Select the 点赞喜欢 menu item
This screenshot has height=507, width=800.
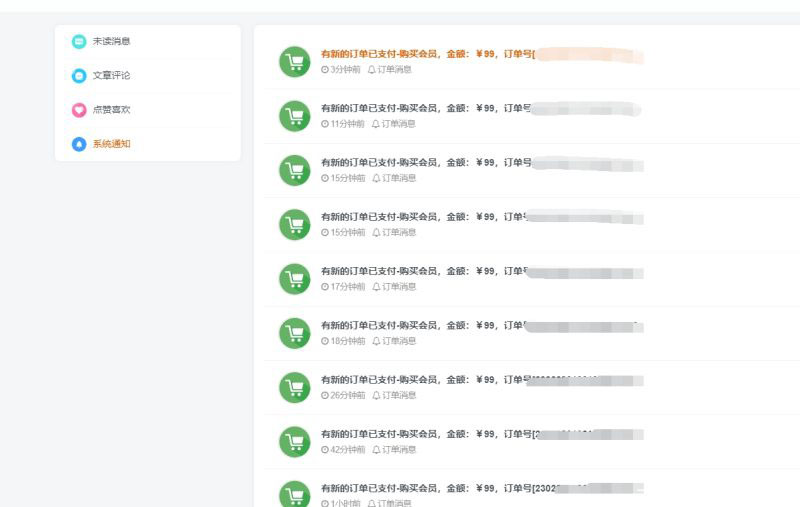click(x=111, y=110)
